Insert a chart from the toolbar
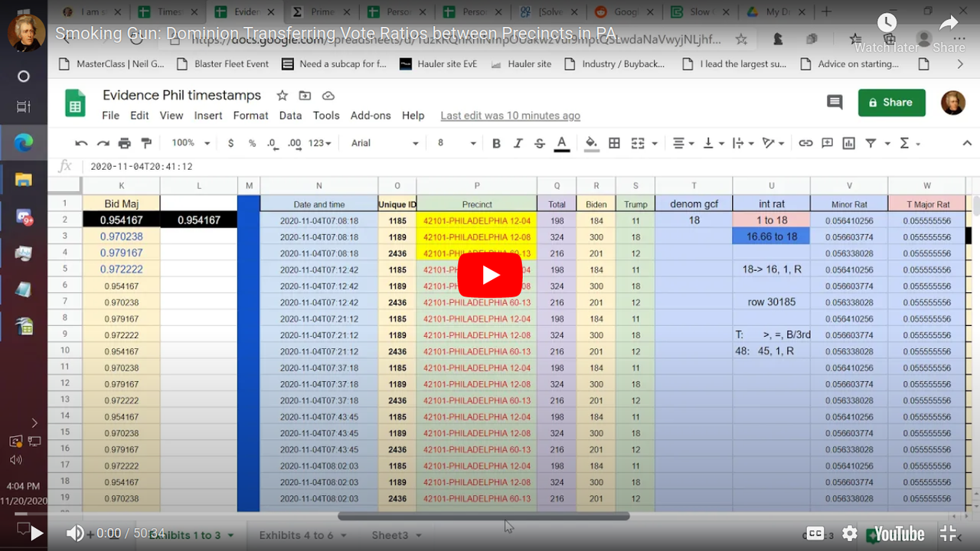This screenshot has width=980, height=551. pos(848,143)
